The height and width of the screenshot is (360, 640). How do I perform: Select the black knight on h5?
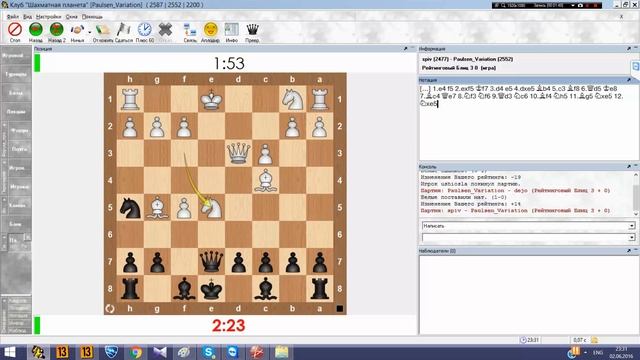point(130,207)
